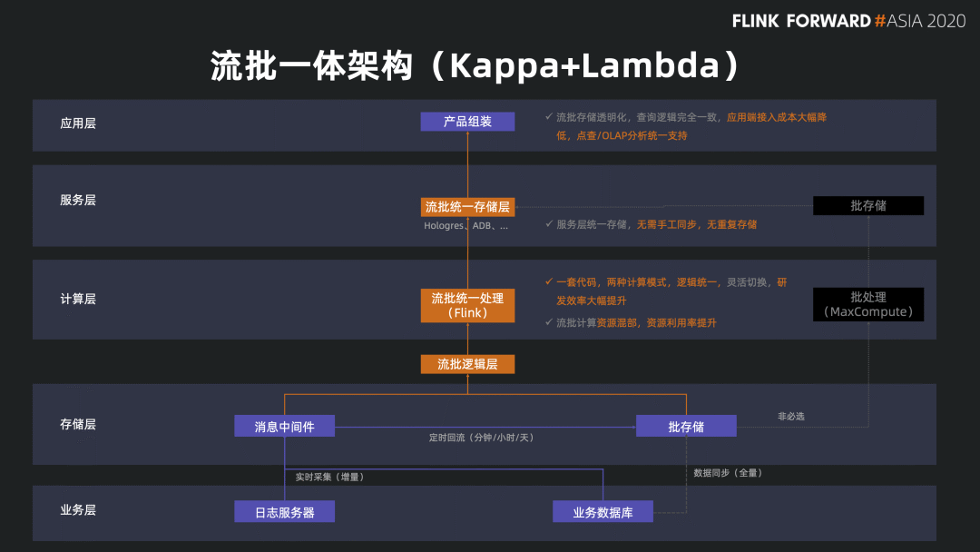Click the 产品组装 box
This screenshot has height=552, width=980.
tap(467, 122)
